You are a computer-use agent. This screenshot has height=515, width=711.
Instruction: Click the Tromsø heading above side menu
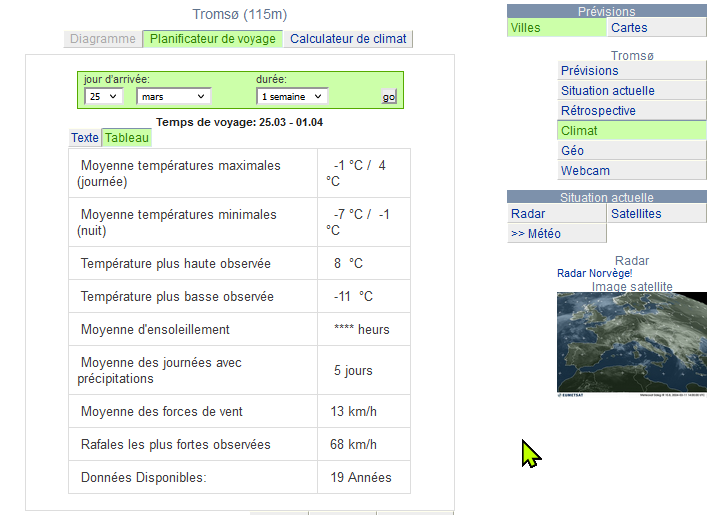coord(632,56)
